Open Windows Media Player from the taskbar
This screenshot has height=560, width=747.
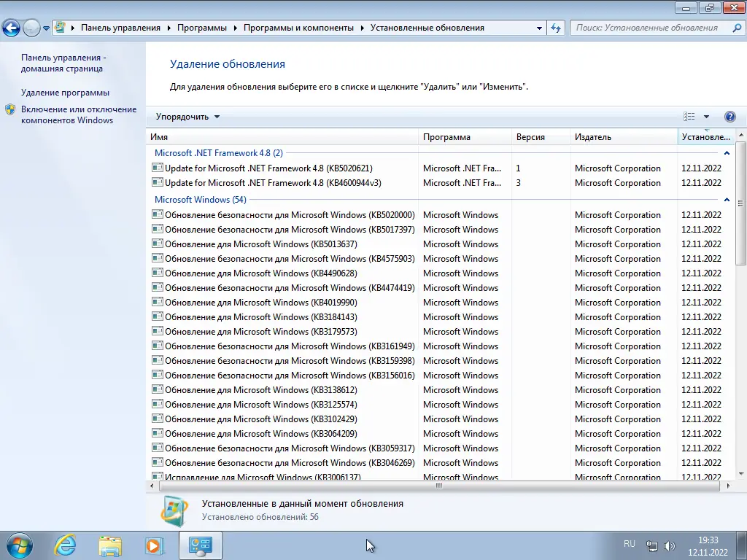(x=155, y=545)
